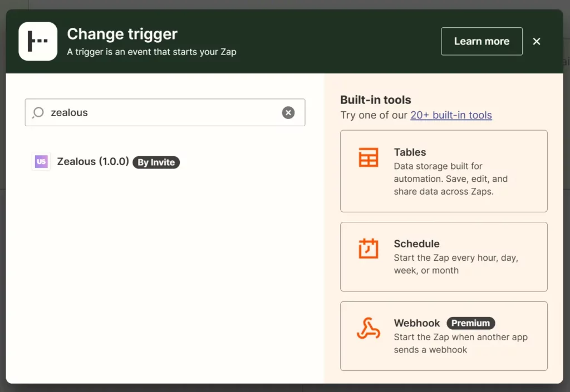
Task: Click the By Invite badge
Action: coord(156,162)
